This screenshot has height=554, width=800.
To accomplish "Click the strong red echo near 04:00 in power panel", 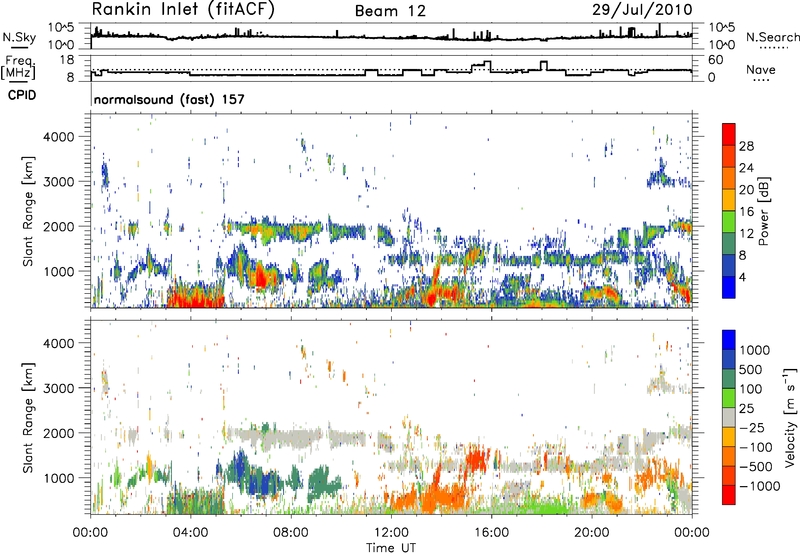I will tap(194, 297).
